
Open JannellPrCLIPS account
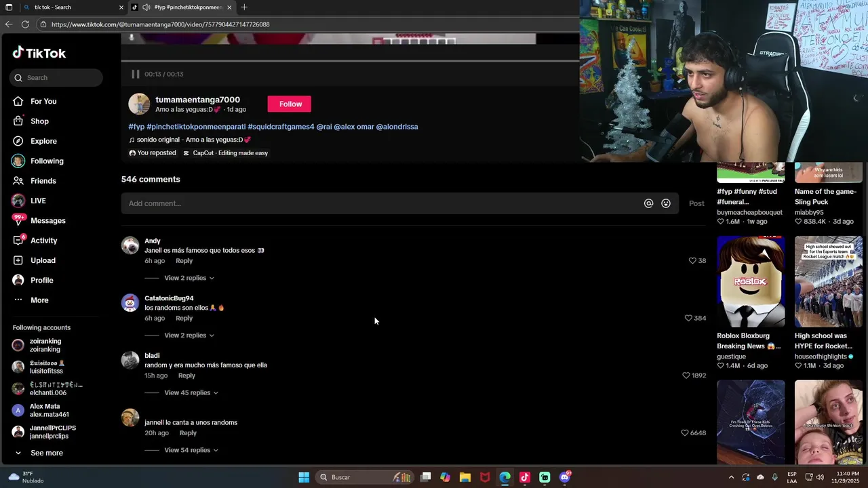52,432
